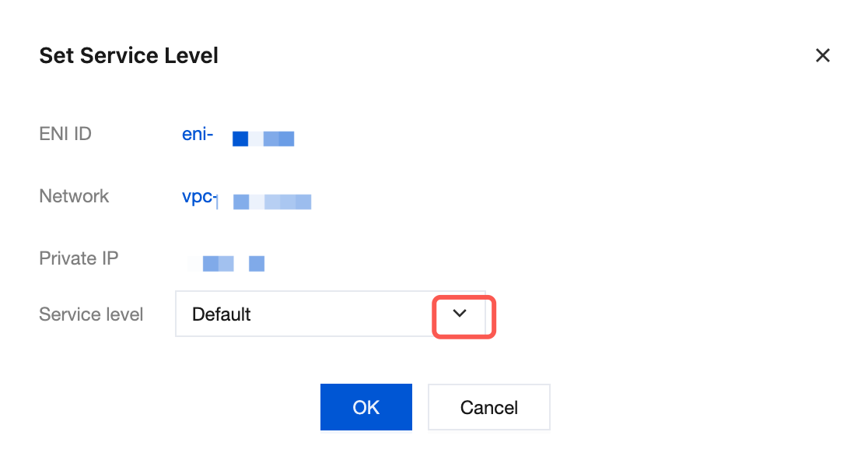This screenshot has height=467, width=868.
Task: Click the 'Private IP' field label
Action: [x=79, y=258]
